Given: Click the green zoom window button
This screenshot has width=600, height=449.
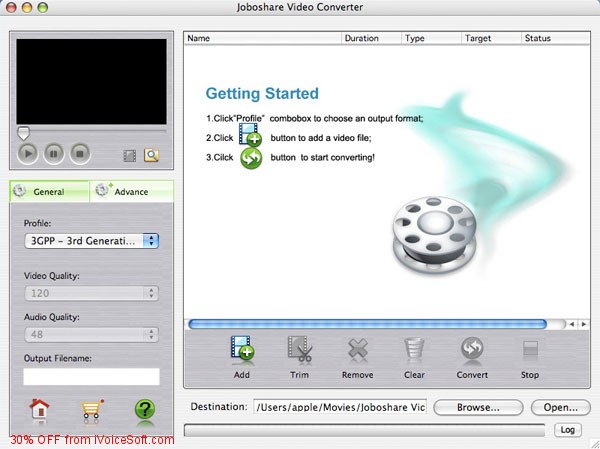Looking at the screenshot, I should (42, 7).
